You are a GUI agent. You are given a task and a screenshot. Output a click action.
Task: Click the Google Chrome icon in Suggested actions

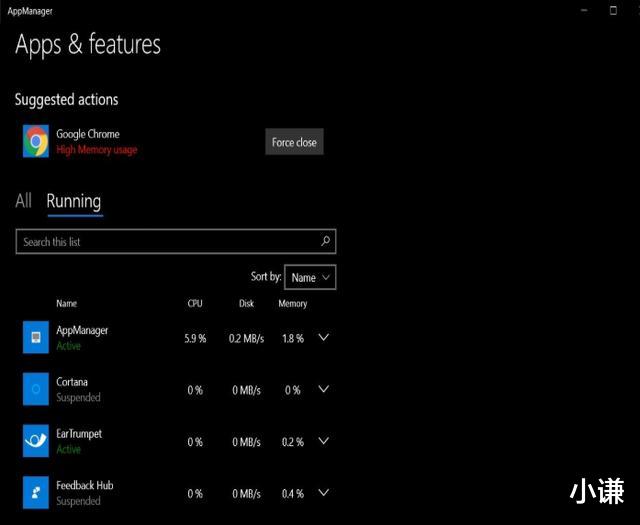(36, 141)
